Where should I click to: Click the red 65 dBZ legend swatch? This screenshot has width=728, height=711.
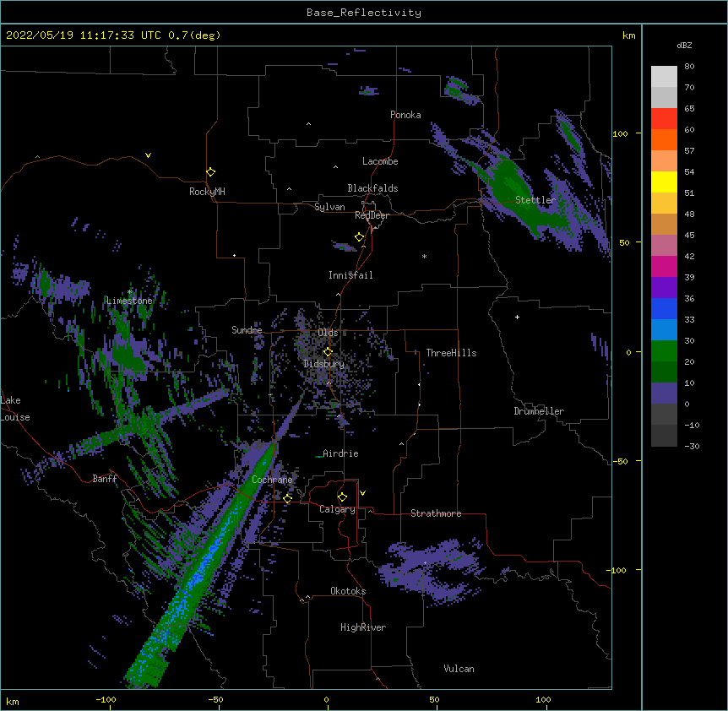(664, 118)
